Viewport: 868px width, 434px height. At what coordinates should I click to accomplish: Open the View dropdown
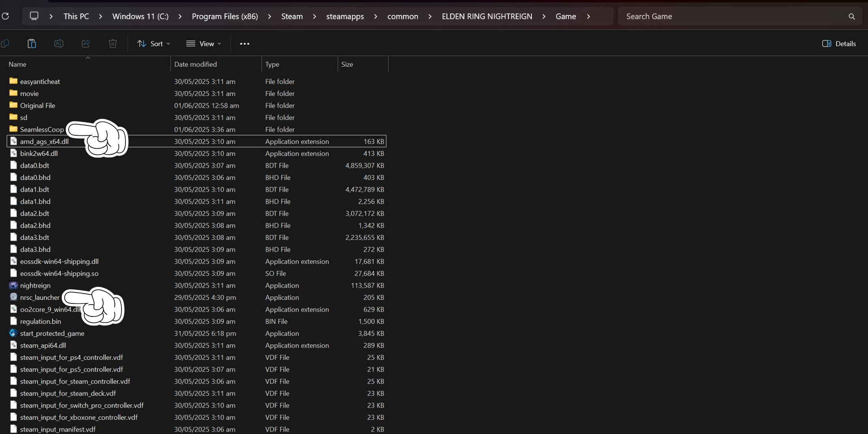point(204,44)
